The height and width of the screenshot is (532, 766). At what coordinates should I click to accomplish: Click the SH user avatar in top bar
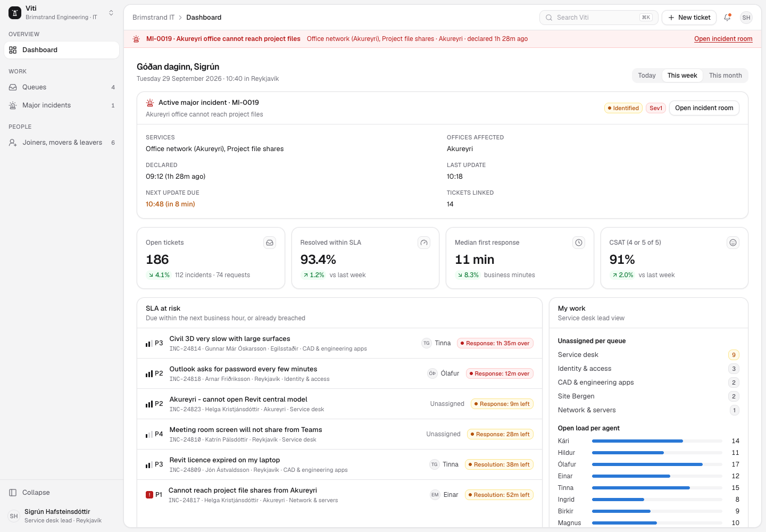click(746, 18)
